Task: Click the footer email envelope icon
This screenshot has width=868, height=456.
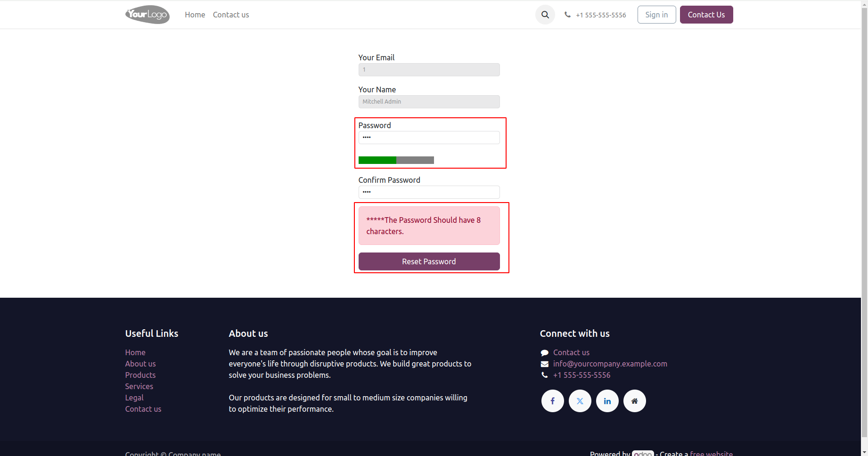Action: pyautogui.click(x=544, y=364)
